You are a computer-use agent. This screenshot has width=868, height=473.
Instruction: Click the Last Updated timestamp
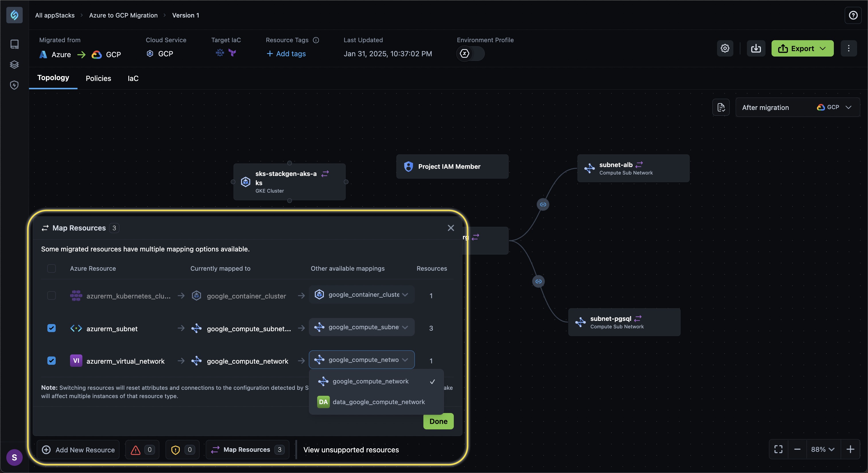[x=388, y=54]
